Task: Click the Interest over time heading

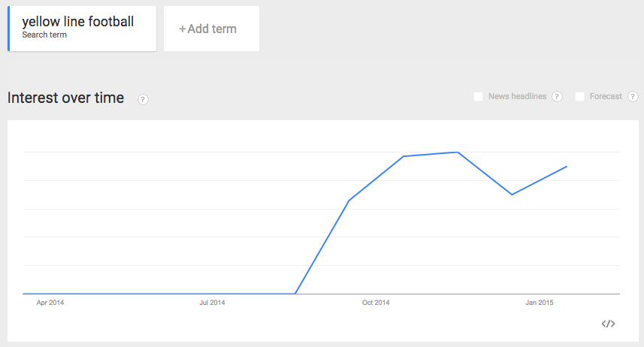Action: tap(65, 98)
